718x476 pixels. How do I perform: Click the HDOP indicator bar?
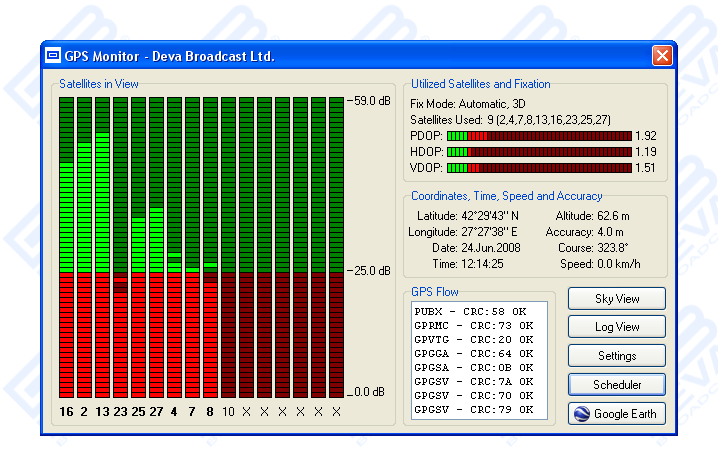coord(538,152)
